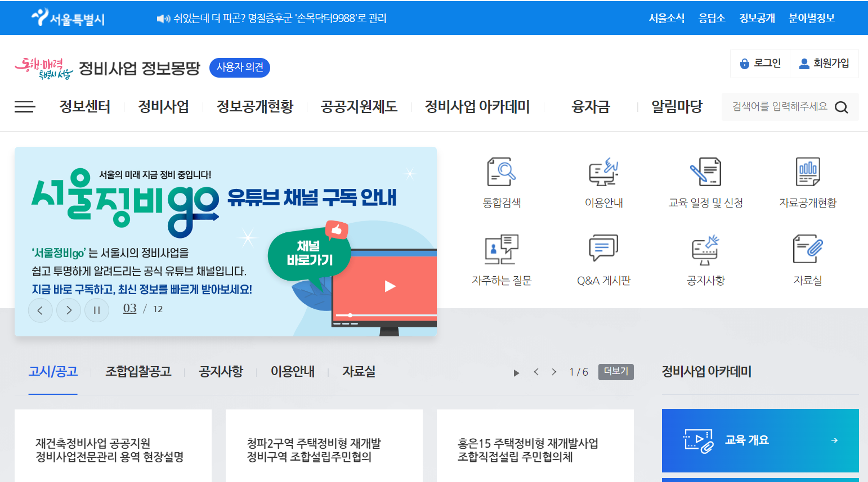Open the 정보공개 top link
The height and width of the screenshot is (482, 868).
(757, 19)
